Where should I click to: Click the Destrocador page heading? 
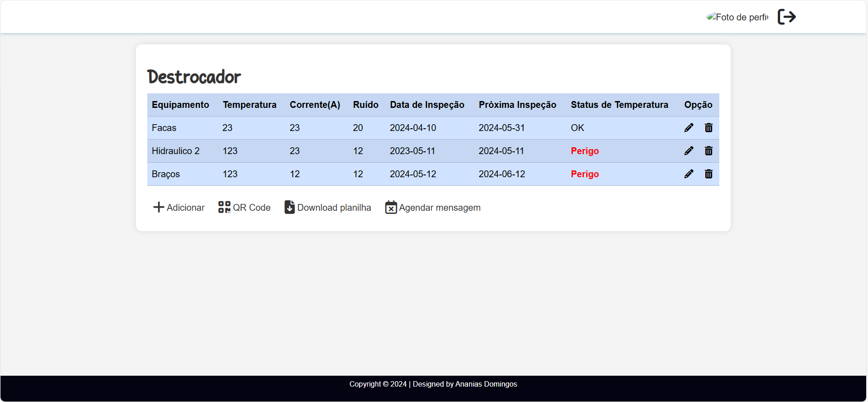(x=194, y=77)
